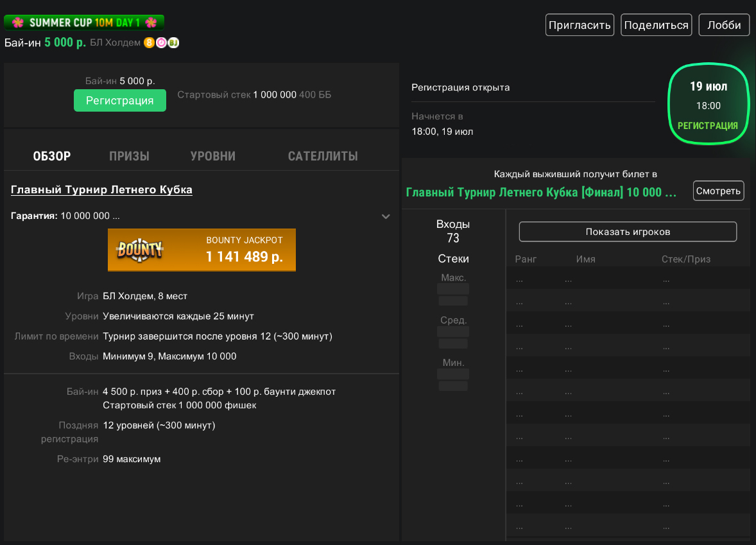The image size is (756, 545).
Task: Click the Поделиться button
Action: (656, 25)
